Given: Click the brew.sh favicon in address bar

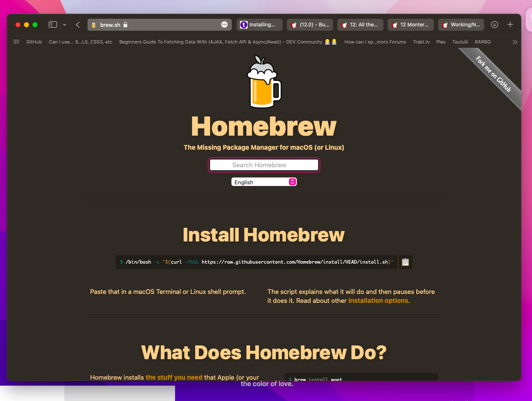Looking at the screenshot, I should 94,25.
